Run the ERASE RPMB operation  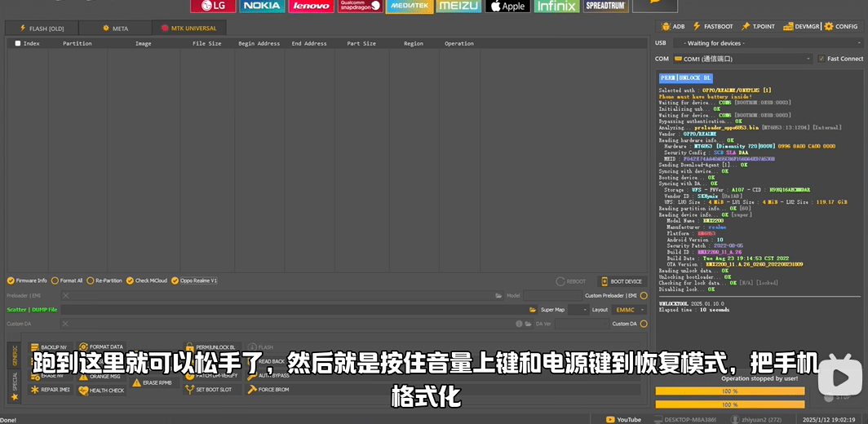point(154,382)
